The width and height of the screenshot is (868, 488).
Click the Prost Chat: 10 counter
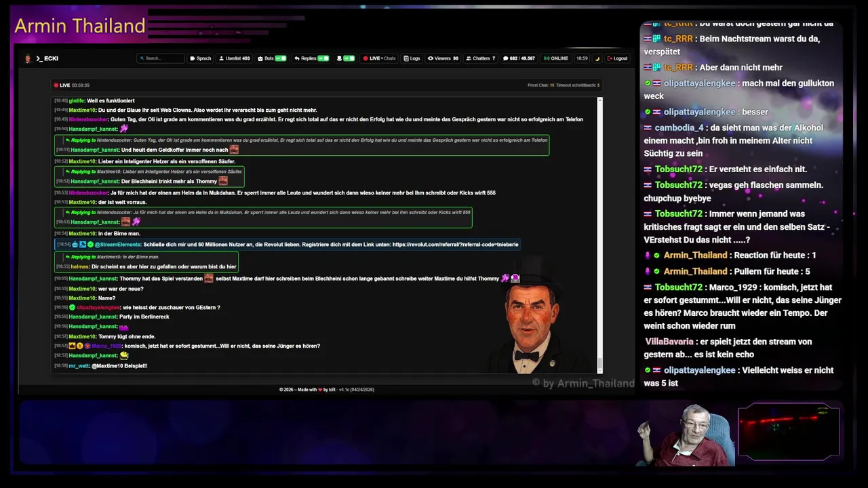[x=541, y=85]
